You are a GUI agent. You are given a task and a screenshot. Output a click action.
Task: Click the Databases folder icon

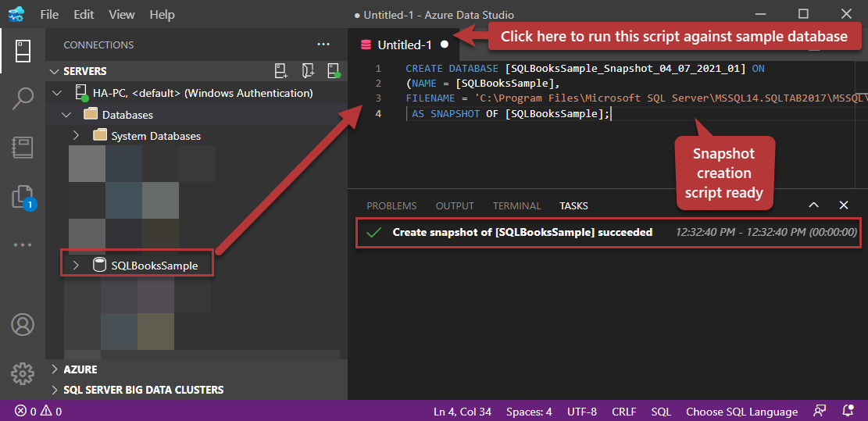pos(90,115)
